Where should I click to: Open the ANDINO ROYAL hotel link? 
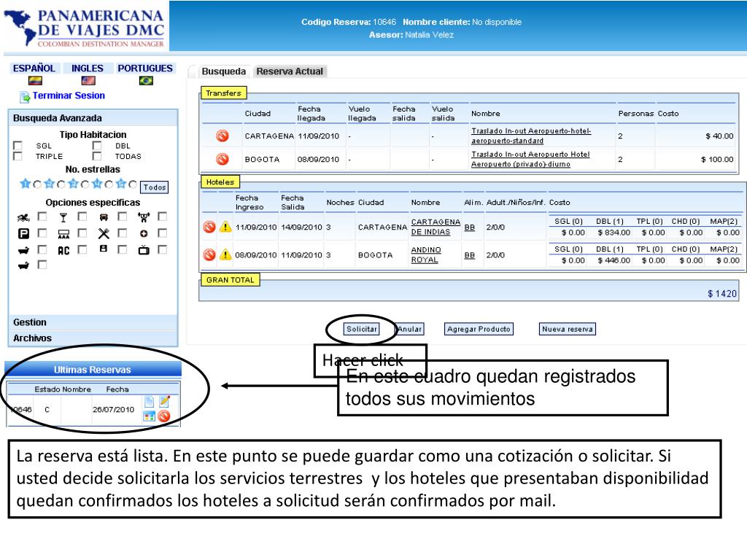[x=426, y=254]
